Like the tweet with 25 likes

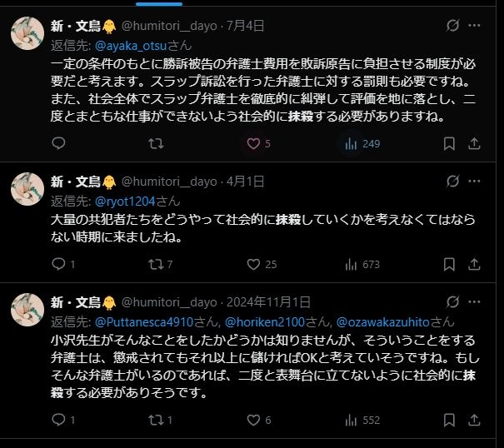pyautogui.click(x=254, y=264)
